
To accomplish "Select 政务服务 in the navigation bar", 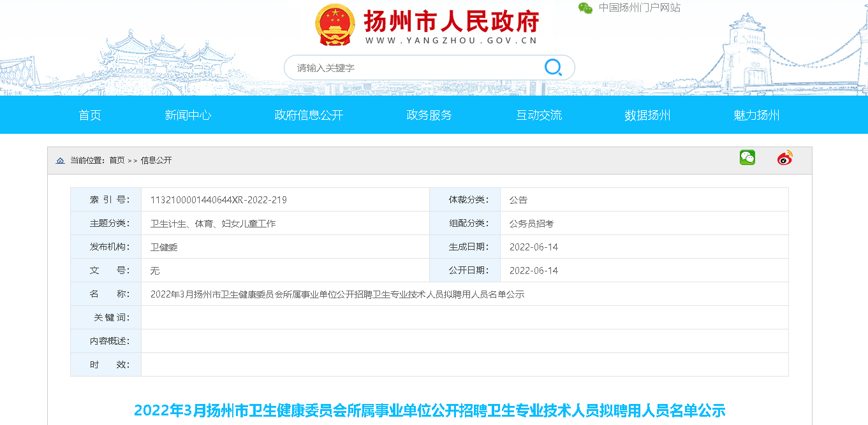I will pyautogui.click(x=429, y=115).
